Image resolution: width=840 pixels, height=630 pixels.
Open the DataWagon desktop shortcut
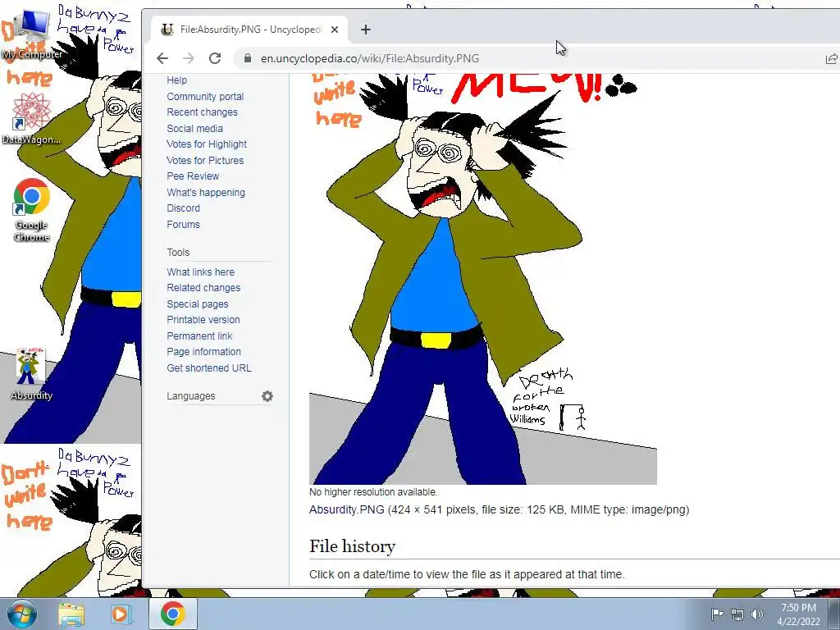(31, 118)
